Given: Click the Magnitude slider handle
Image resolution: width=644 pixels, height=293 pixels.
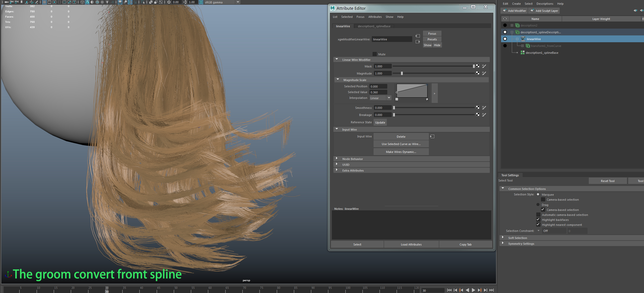Looking at the screenshot, I should point(402,73).
